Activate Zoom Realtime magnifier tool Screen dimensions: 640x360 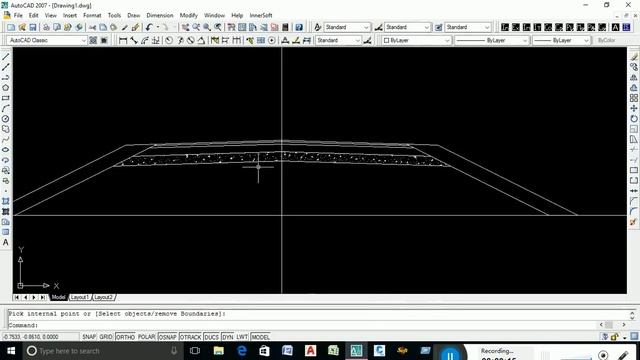[x=196, y=27]
